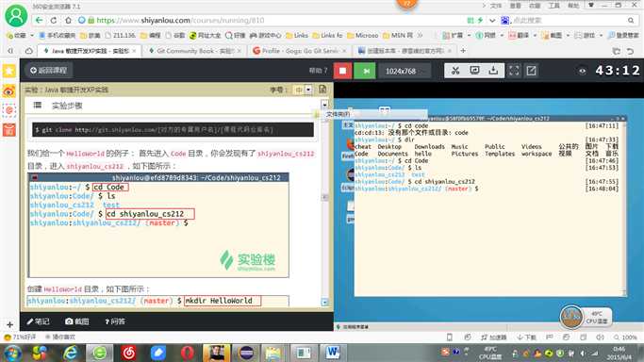Expand the 扩展 extensions dropdown arrow
This screenshot has height=362, width=644.
tap(469, 36)
